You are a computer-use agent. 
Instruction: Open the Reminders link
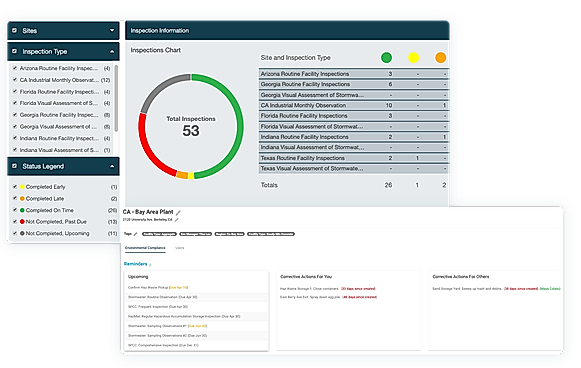click(x=136, y=264)
